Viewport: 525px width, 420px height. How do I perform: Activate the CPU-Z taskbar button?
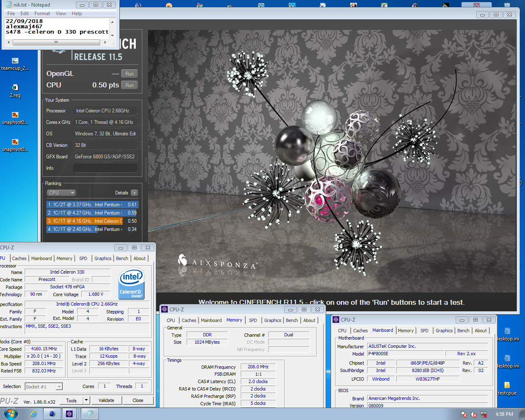click(69, 414)
